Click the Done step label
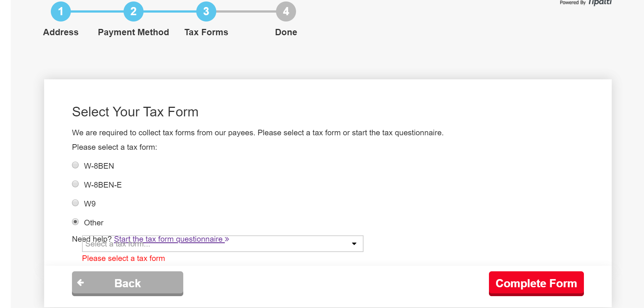This screenshot has height=308, width=644. pyautogui.click(x=286, y=32)
